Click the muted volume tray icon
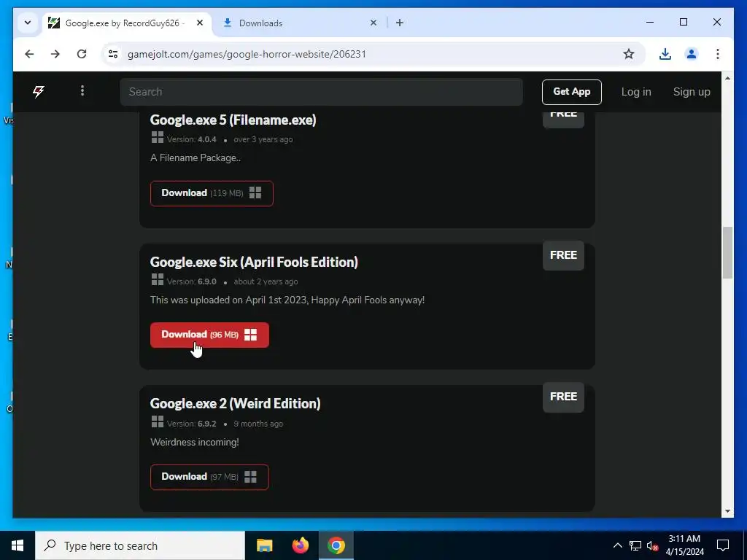This screenshot has width=747, height=560. (652, 545)
